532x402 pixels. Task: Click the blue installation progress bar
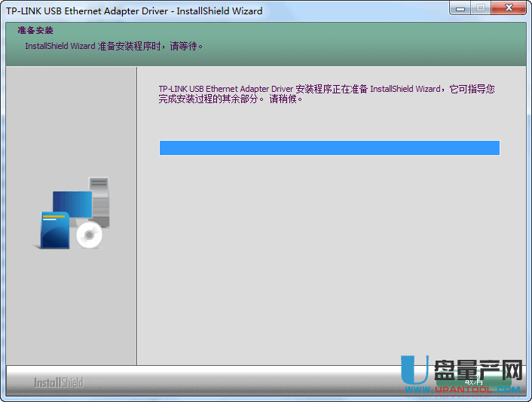(329, 148)
